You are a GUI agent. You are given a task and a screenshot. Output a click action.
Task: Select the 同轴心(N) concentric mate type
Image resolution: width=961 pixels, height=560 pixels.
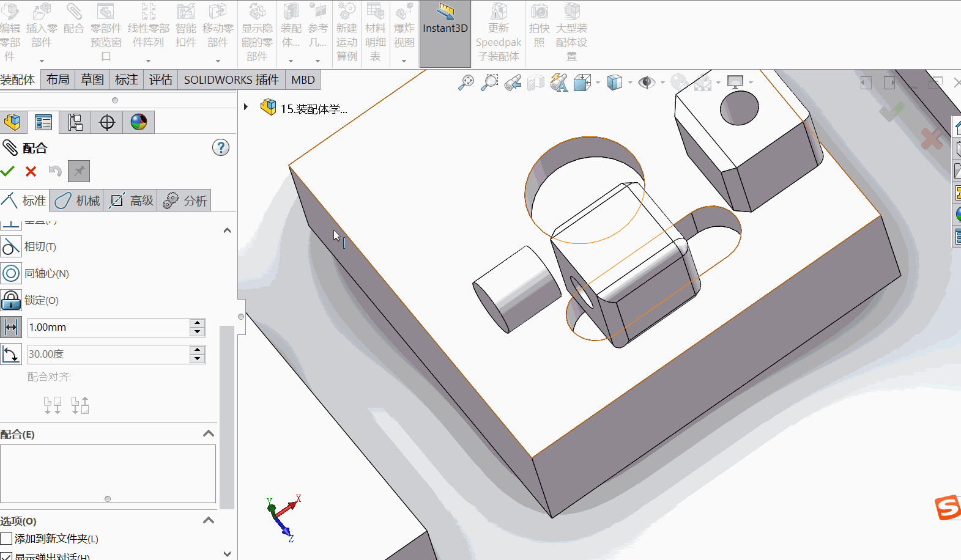click(35, 273)
